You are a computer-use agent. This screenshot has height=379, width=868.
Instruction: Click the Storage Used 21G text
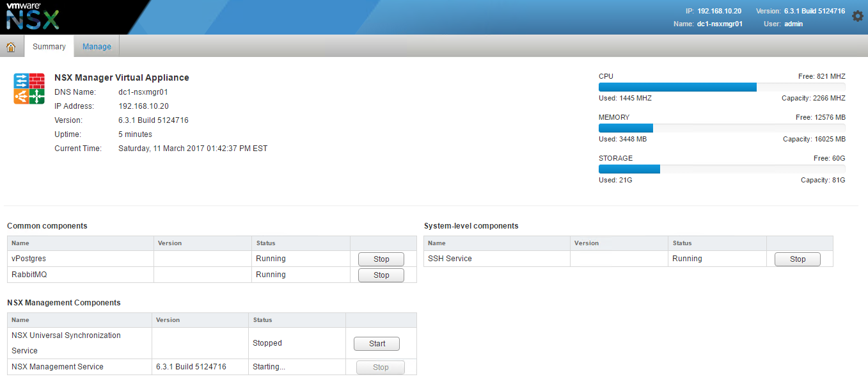tap(615, 180)
